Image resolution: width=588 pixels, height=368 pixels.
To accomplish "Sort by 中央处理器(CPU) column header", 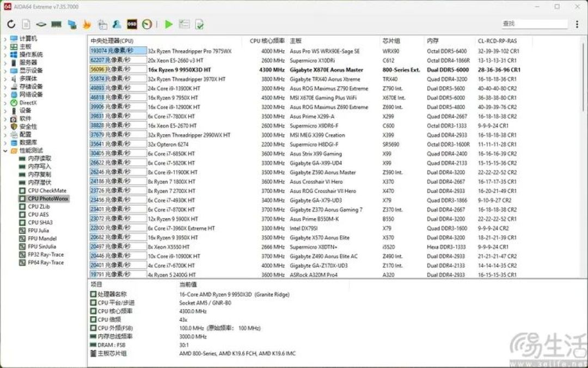I will click(x=112, y=41).
